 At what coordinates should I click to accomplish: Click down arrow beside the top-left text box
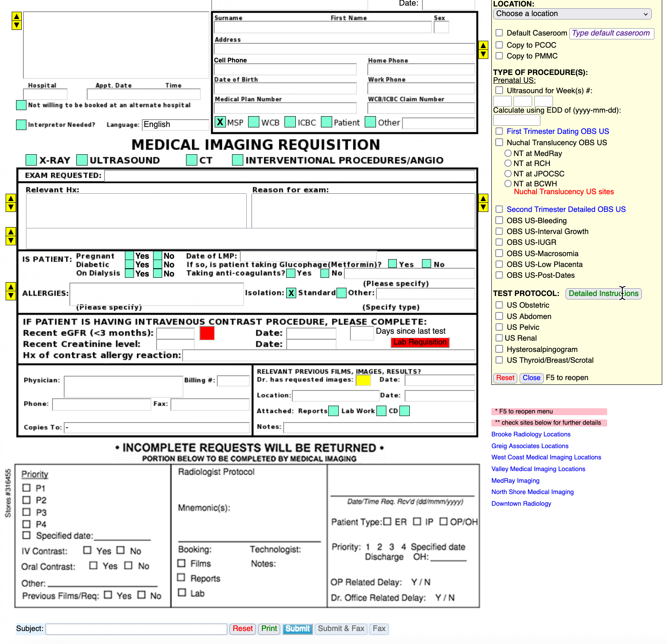[16, 25]
